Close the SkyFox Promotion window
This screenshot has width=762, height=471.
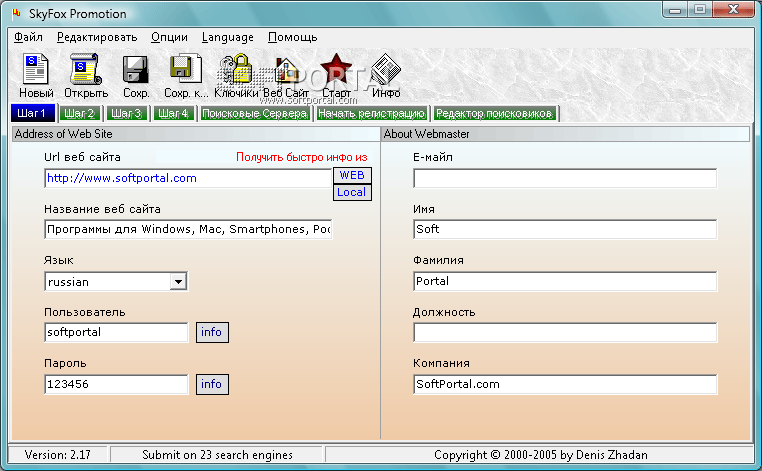click(x=734, y=9)
